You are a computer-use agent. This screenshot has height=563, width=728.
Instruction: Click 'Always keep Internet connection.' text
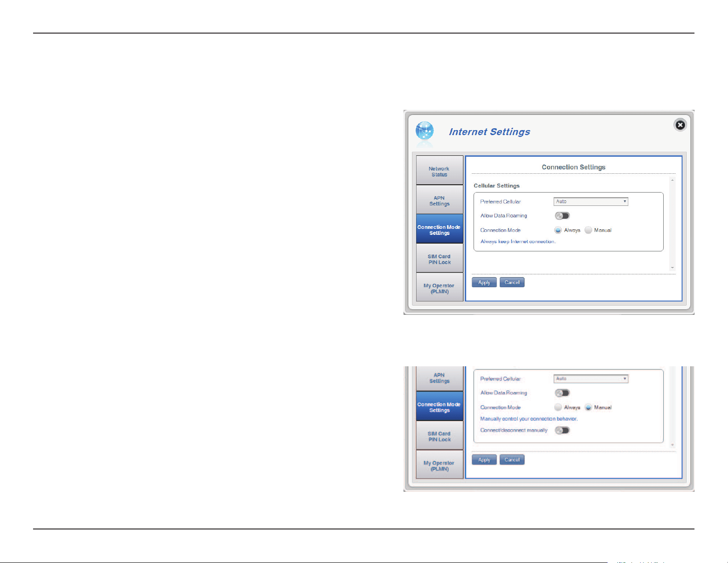[x=518, y=242]
